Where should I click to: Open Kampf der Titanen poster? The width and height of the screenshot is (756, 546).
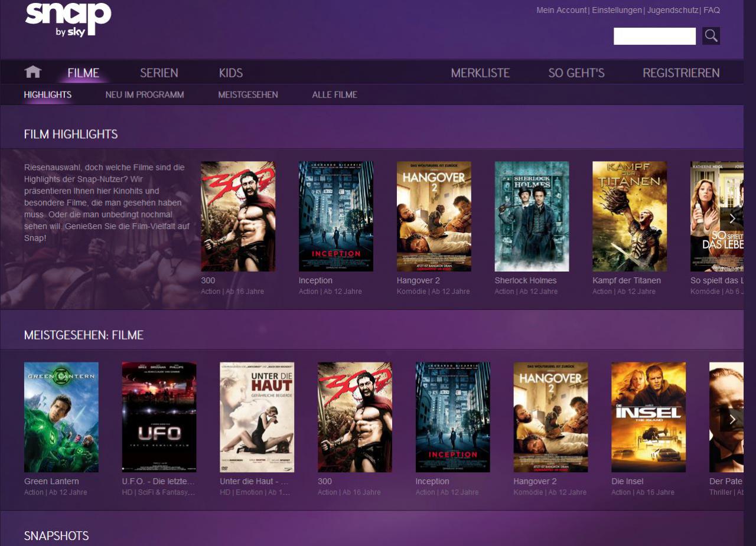coord(630,216)
